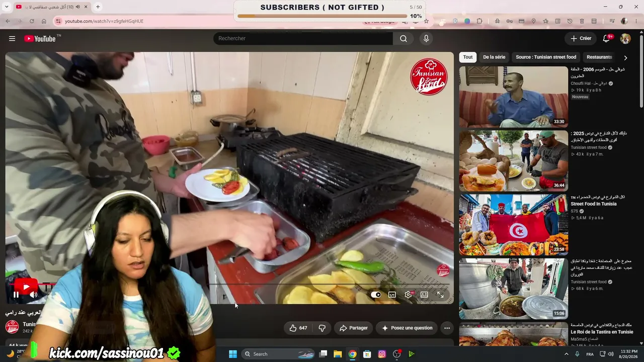Click the taskbar Search box
This screenshot has width=644, height=362.
click(278, 354)
